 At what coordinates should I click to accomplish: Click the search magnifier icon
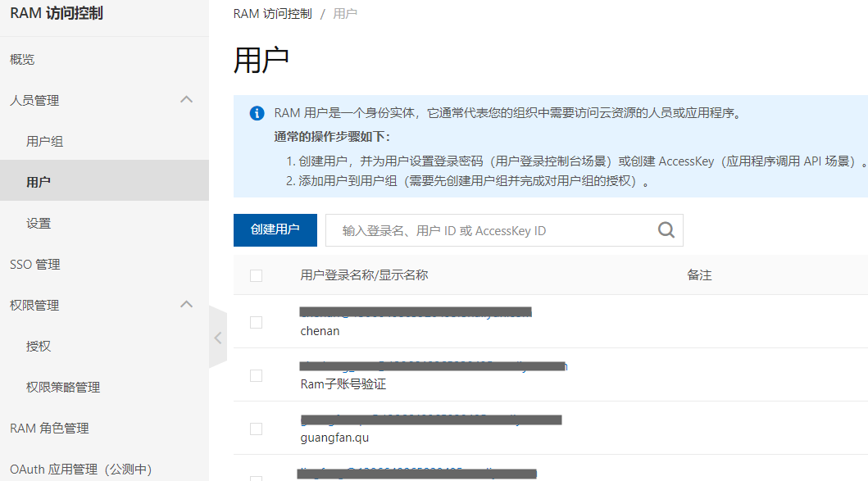point(666,229)
